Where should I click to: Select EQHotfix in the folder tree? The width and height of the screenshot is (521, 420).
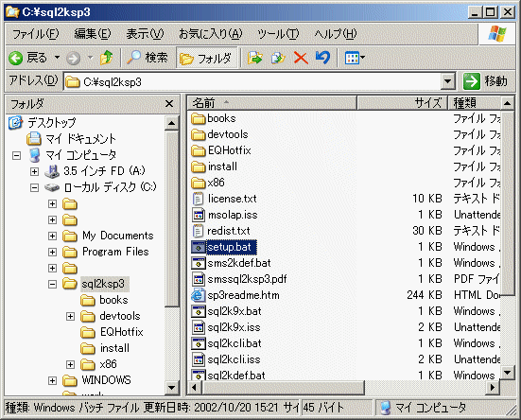coord(122,332)
